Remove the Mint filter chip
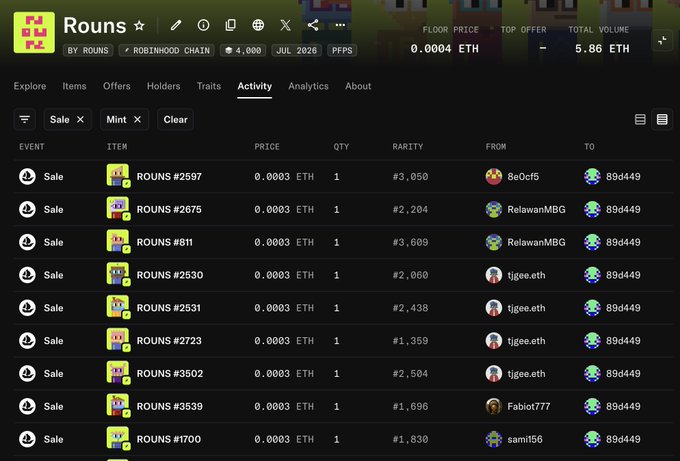 click(137, 119)
